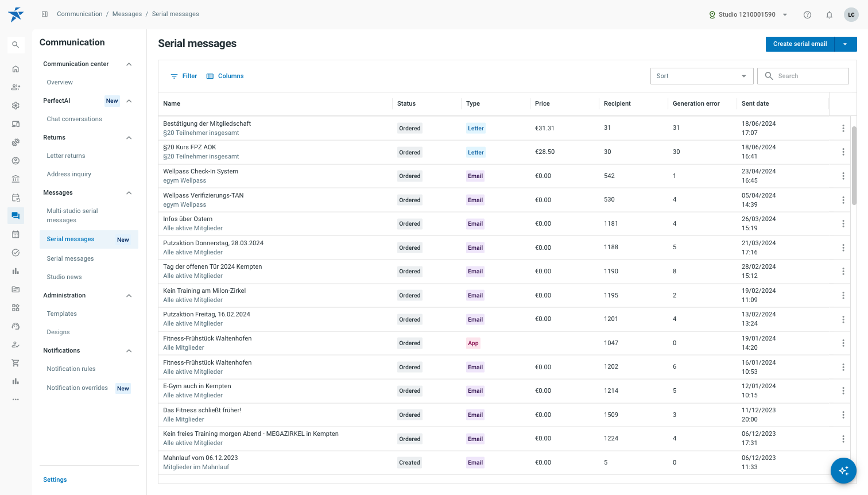868x495 pixels.
Task: Collapse the Communication center section
Action: click(x=129, y=64)
